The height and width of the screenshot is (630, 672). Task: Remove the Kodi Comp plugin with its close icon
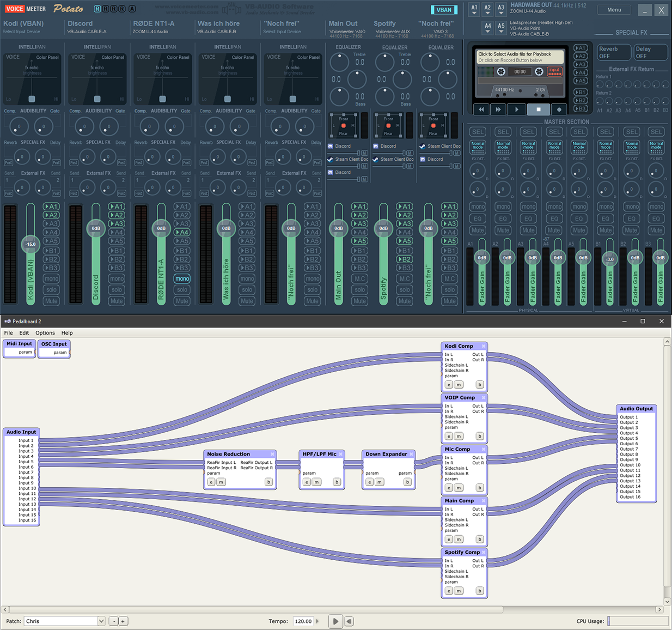483,346
